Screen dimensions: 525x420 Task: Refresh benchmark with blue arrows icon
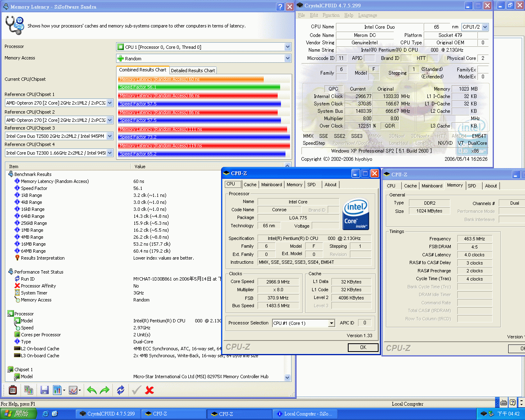pyautogui.click(x=121, y=390)
